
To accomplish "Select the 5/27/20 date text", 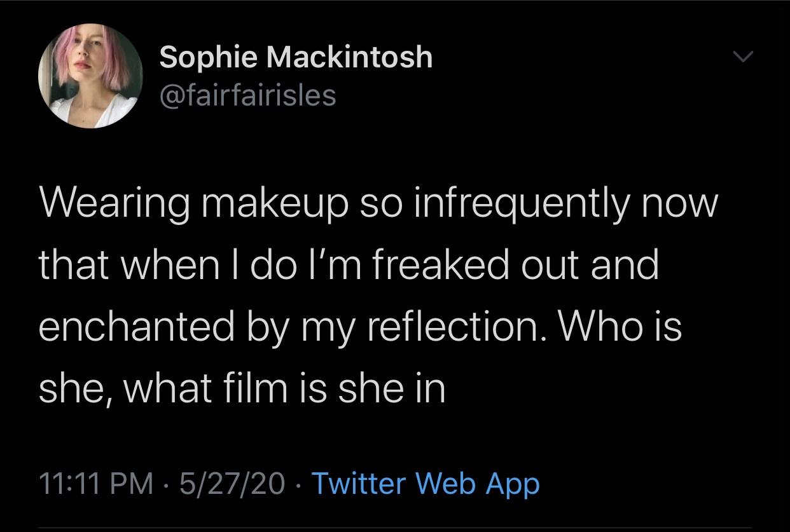I will pyautogui.click(x=229, y=483).
